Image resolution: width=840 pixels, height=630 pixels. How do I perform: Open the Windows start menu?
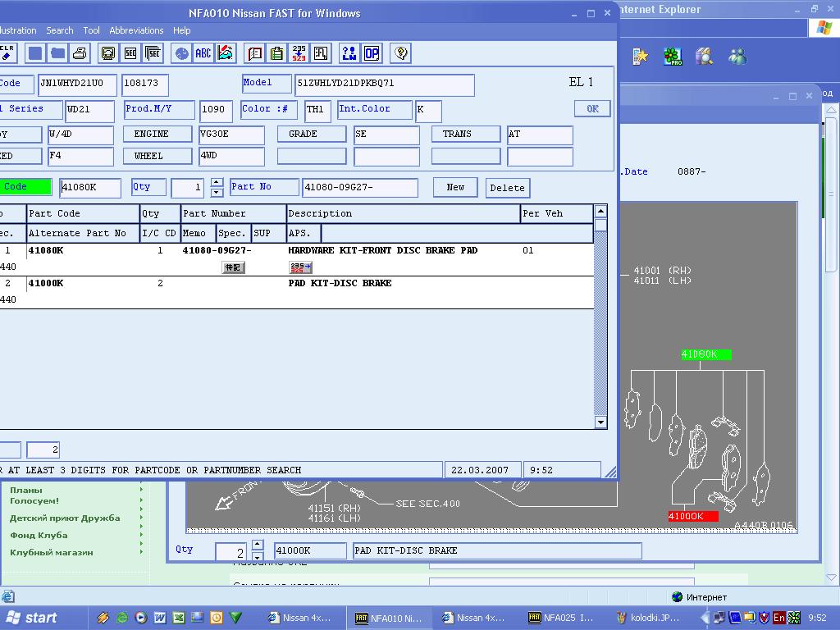[x=31, y=618]
